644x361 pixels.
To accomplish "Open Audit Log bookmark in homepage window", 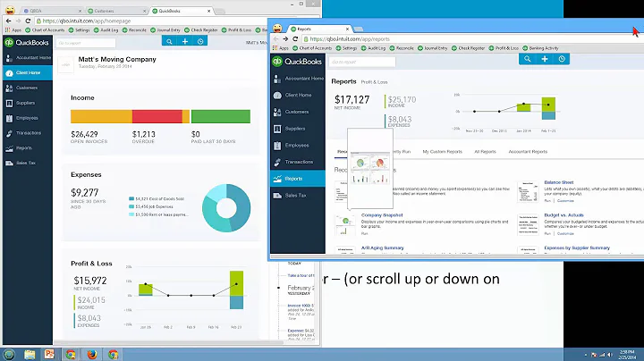I will click(106, 30).
